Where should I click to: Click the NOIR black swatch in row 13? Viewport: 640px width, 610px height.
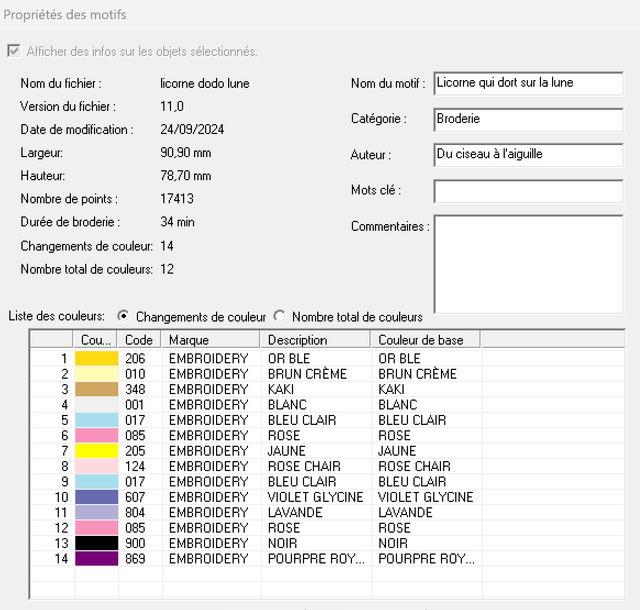coord(97,543)
